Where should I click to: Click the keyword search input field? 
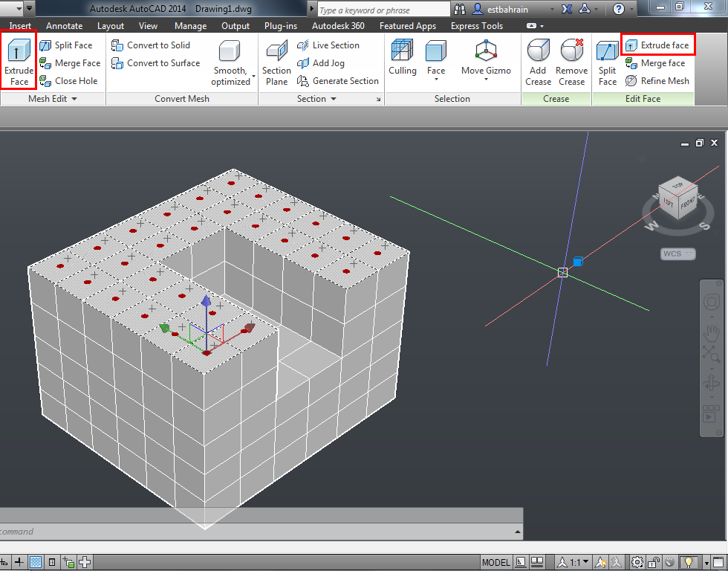click(383, 10)
